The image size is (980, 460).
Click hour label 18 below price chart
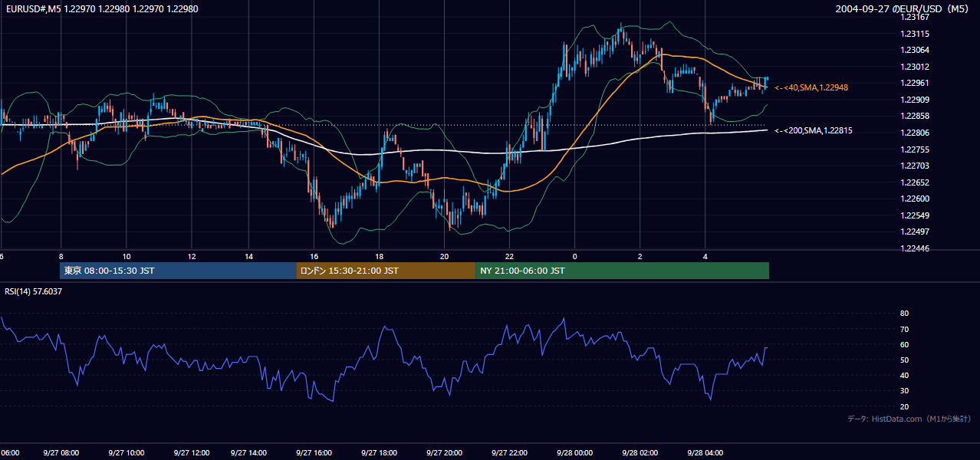pyautogui.click(x=379, y=256)
